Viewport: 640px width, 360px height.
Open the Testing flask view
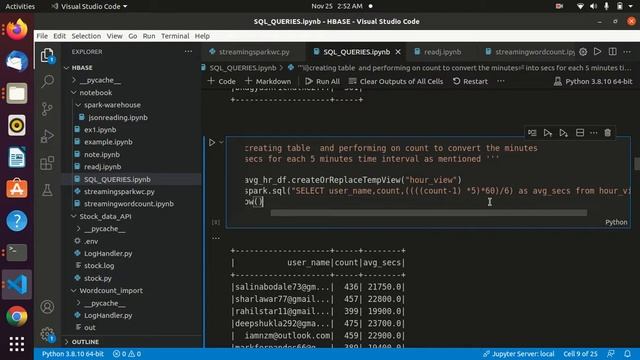47,190
